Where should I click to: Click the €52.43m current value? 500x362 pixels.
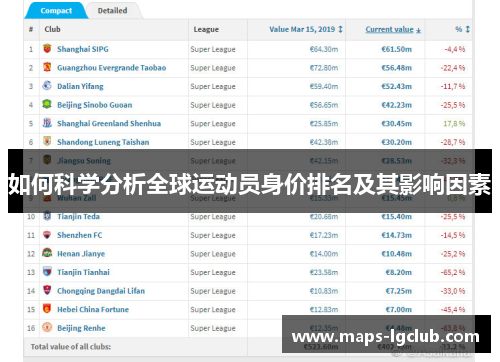point(397,87)
